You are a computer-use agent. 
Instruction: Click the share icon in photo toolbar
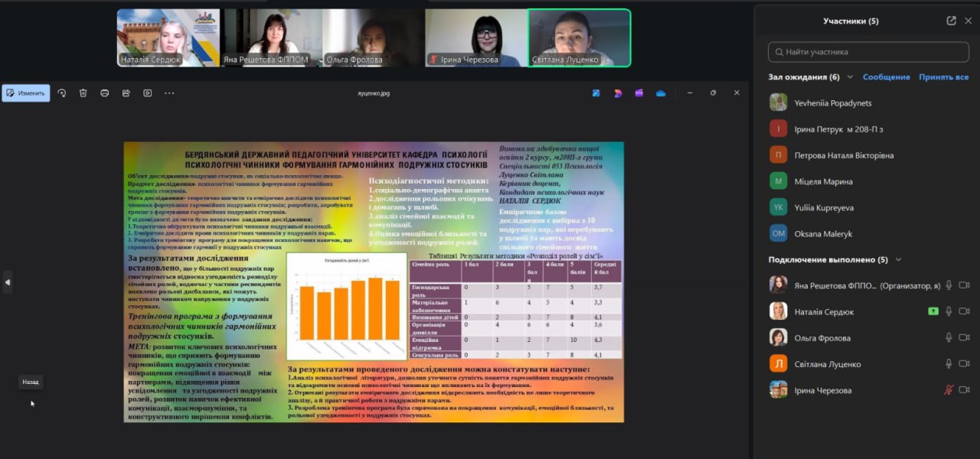tap(126, 93)
